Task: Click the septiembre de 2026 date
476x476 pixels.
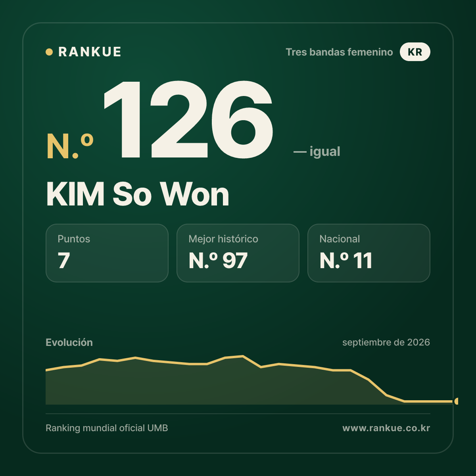Action: click(386, 342)
